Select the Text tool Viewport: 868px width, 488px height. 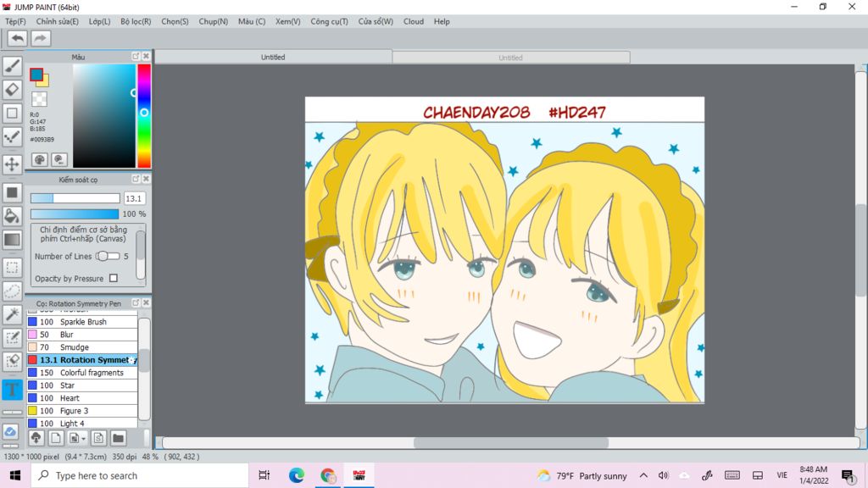12,390
